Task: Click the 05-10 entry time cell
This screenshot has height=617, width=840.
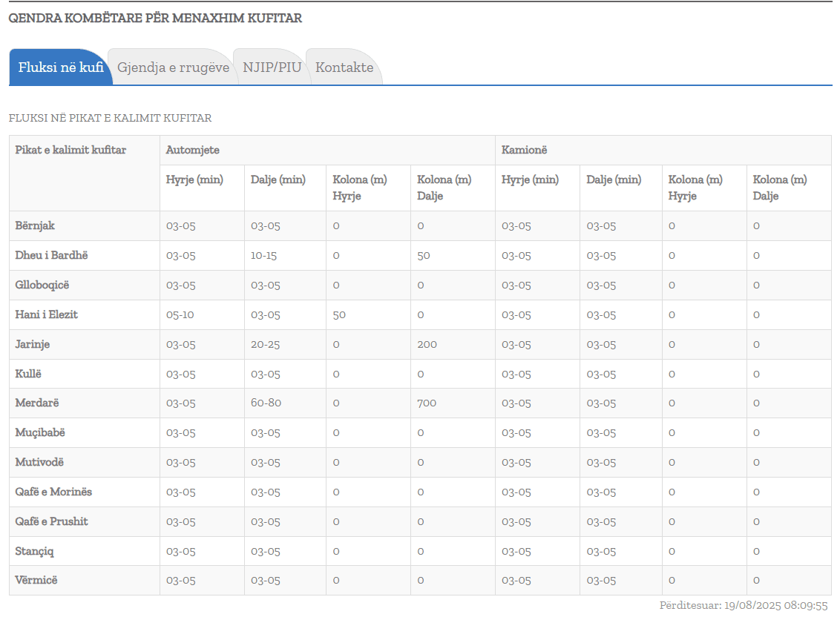Action: tap(180, 314)
